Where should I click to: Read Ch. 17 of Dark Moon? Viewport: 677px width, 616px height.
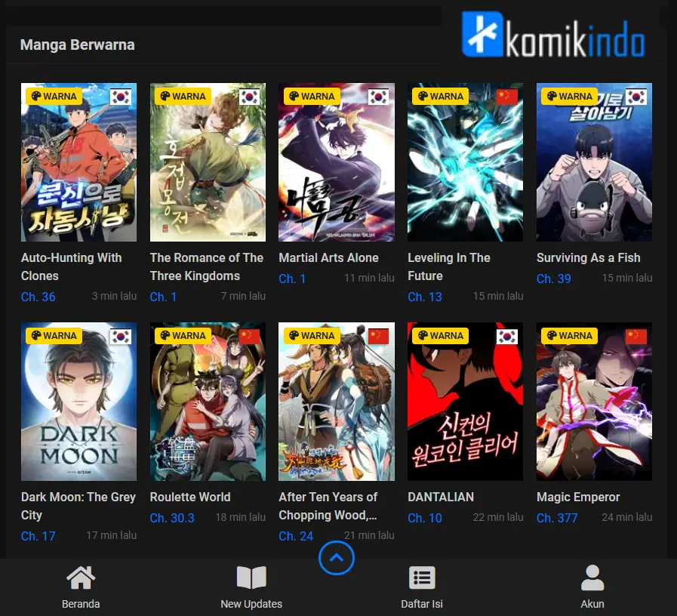(x=38, y=536)
